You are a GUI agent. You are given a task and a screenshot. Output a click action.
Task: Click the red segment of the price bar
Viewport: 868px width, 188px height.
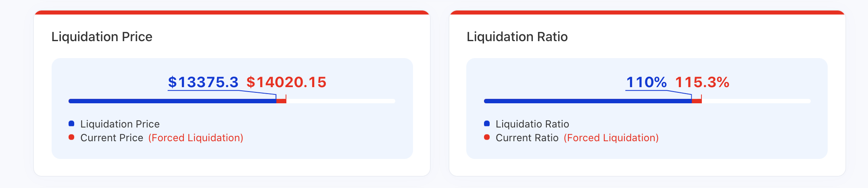(282, 101)
